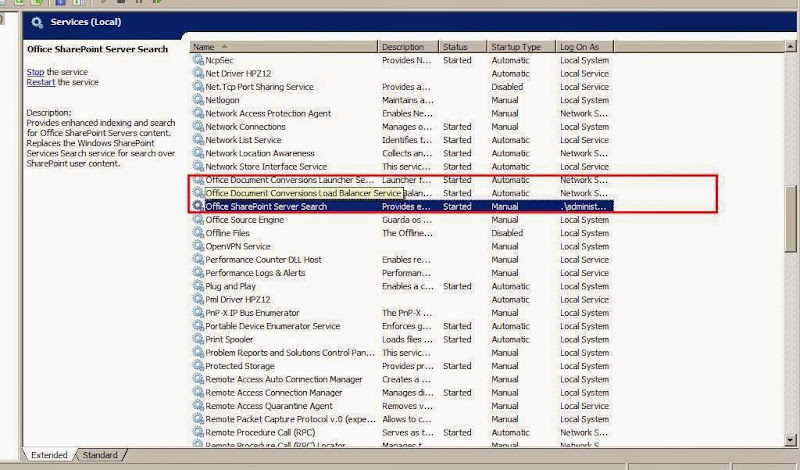Viewport: 800px width, 470px height.
Task: Select Remote Access Auto Connection Manager name
Action: click(284, 379)
